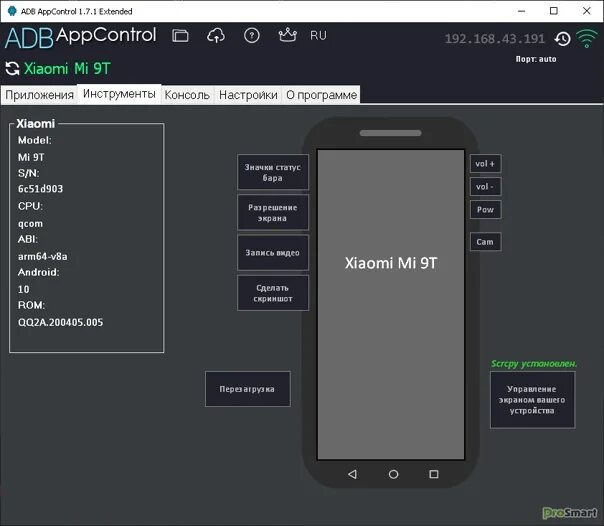Image resolution: width=604 pixels, height=526 pixels.
Task: Tap the phone back triangle icon
Action: tap(352, 474)
